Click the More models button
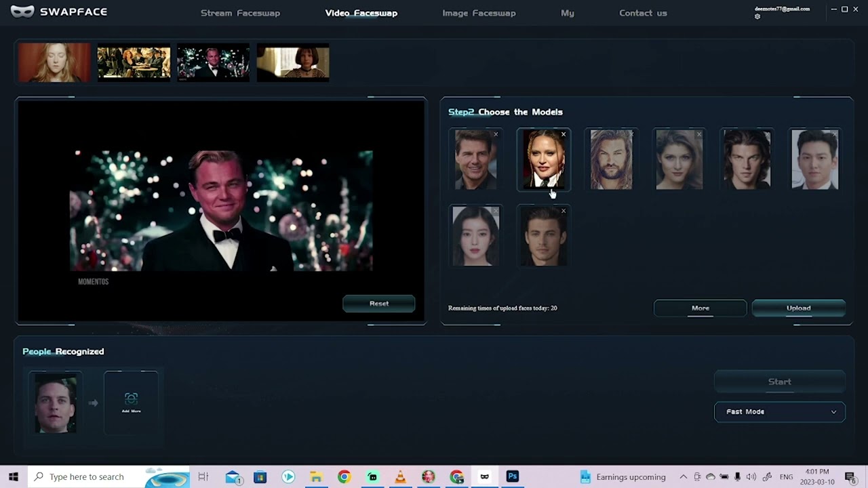The height and width of the screenshot is (488, 868). [701, 308]
